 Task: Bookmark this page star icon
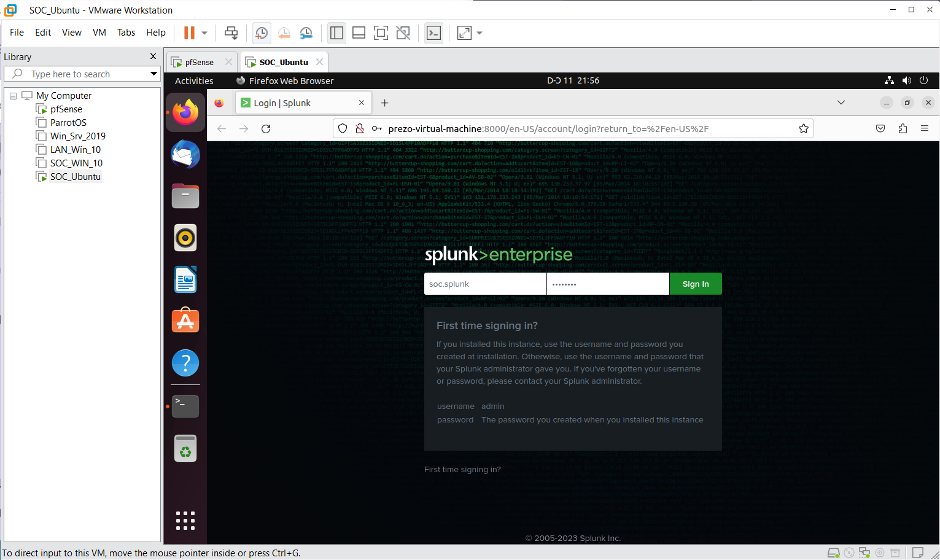pyautogui.click(x=803, y=128)
